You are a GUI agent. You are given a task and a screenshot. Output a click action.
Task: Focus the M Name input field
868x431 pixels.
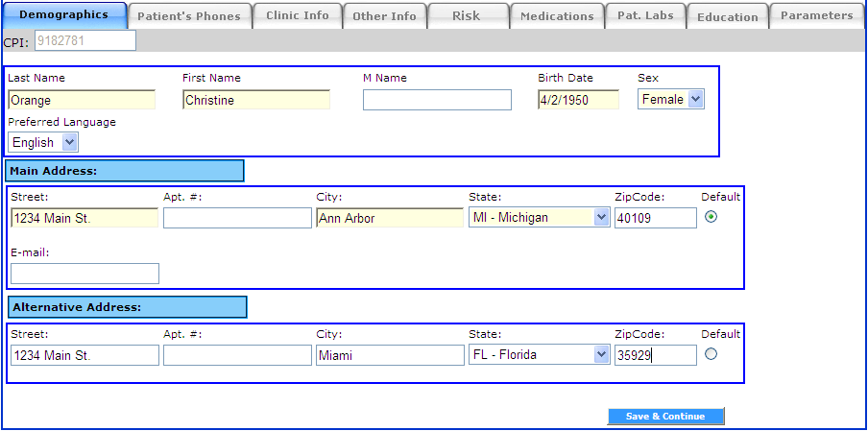point(437,100)
